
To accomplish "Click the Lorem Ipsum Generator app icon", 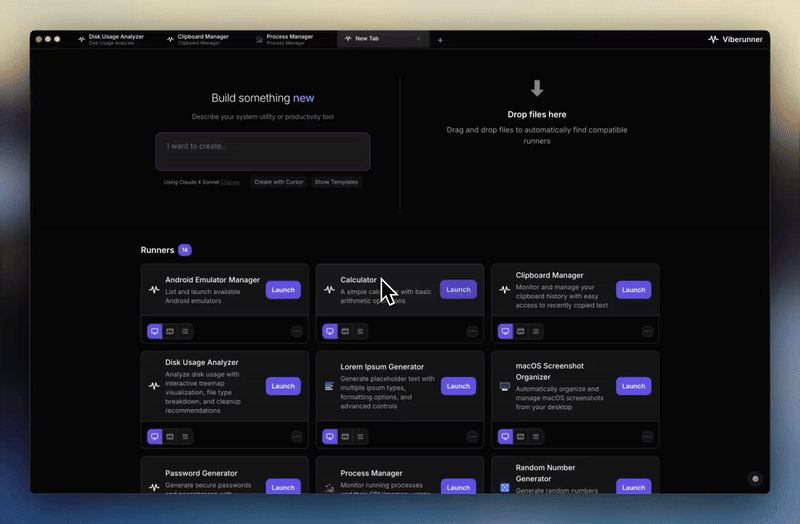I will pyautogui.click(x=329, y=385).
